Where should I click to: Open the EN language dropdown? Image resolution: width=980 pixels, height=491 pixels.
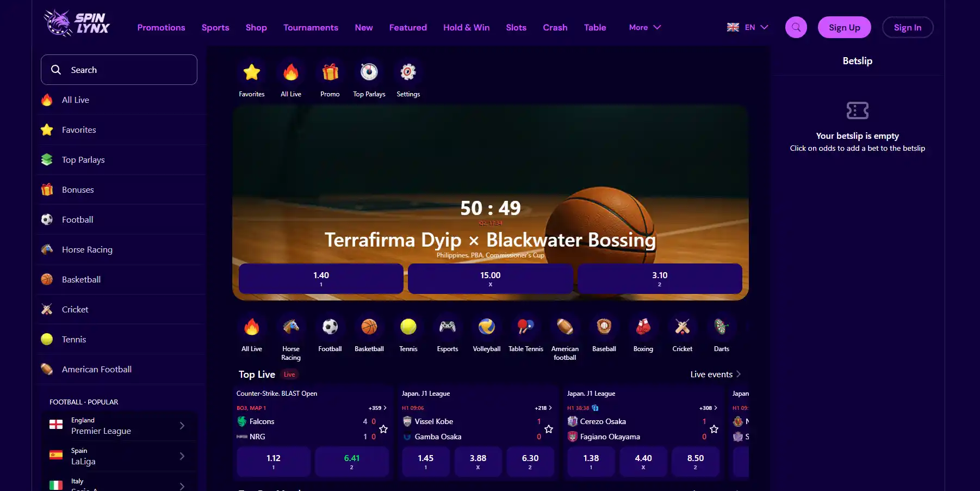tap(748, 27)
